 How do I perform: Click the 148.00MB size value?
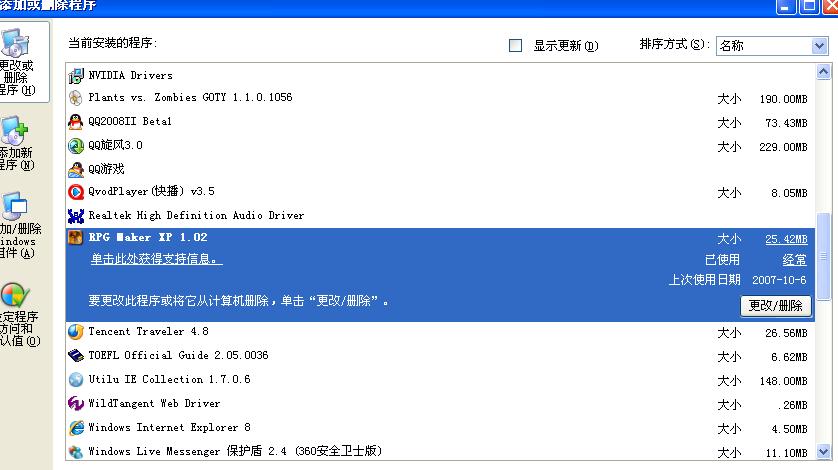[x=783, y=381]
